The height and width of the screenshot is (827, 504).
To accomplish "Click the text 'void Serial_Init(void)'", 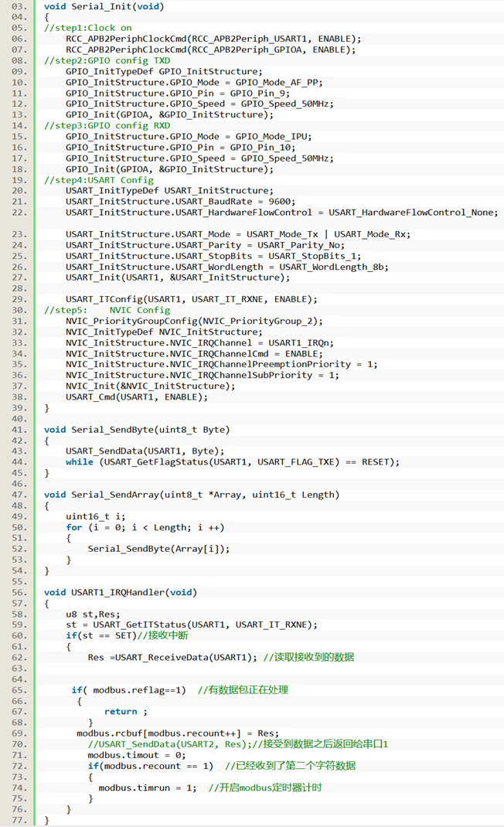I will tap(104, 6).
